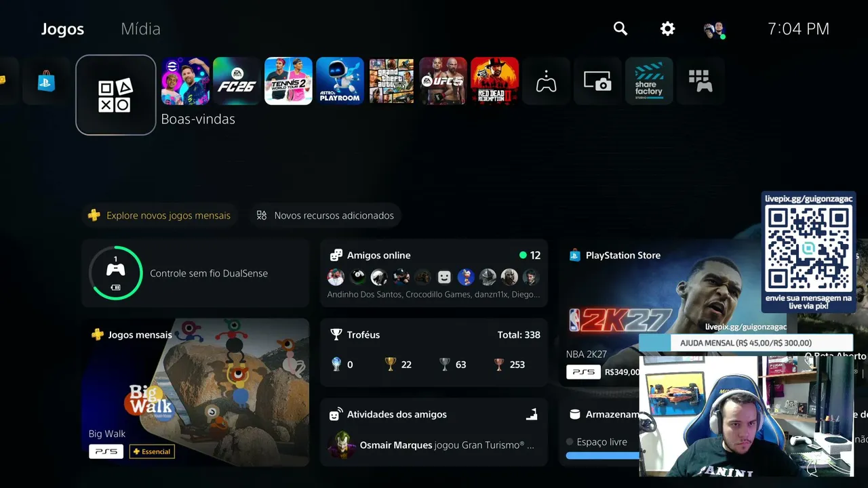Click the Osmair Marques activity entry
The height and width of the screenshot is (488, 868).
pyautogui.click(x=434, y=445)
